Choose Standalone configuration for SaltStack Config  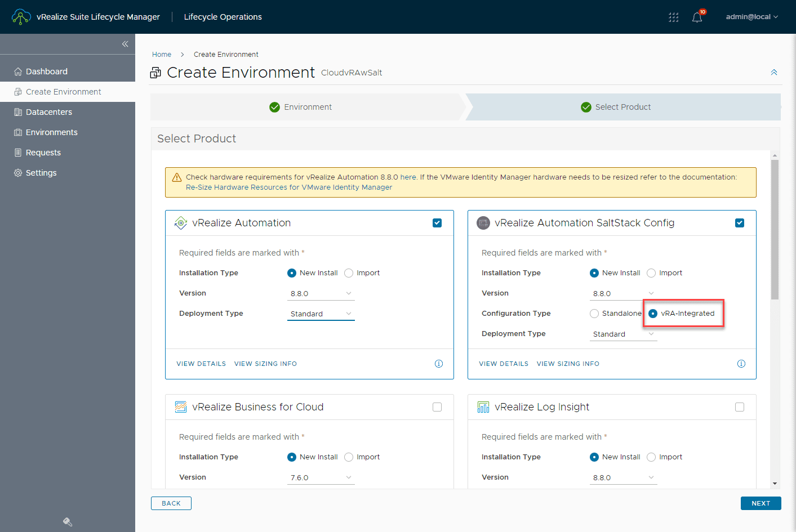pos(594,313)
